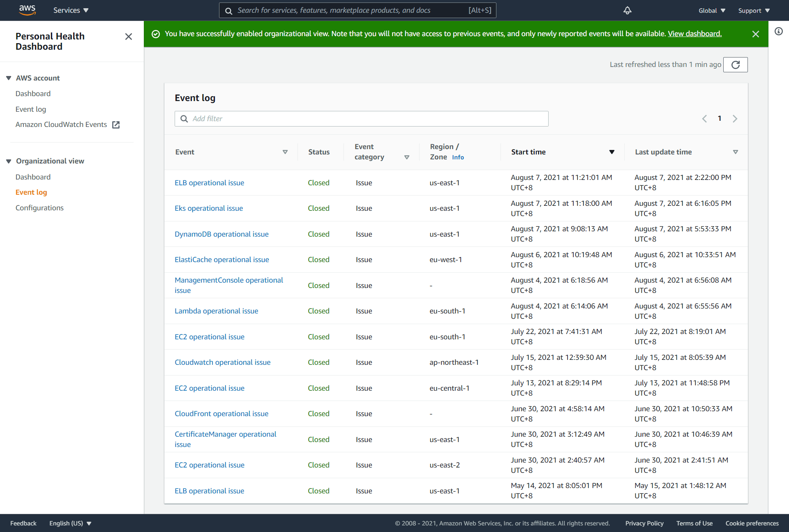Open the Services menu
789x532 pixels.
click(x=71, y=10)
